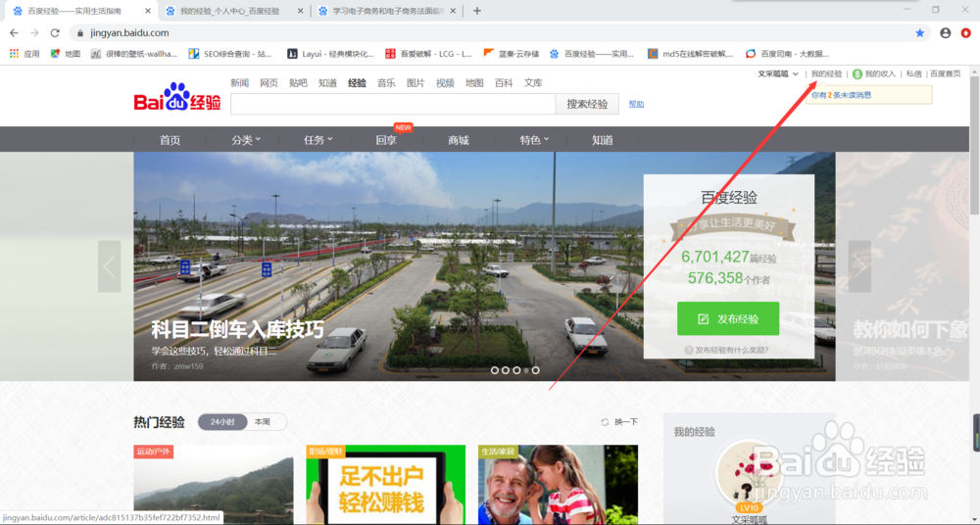Select the fifth carousel dot indicator
Viewport: 980px width, 525px height.
pos(536,370)
